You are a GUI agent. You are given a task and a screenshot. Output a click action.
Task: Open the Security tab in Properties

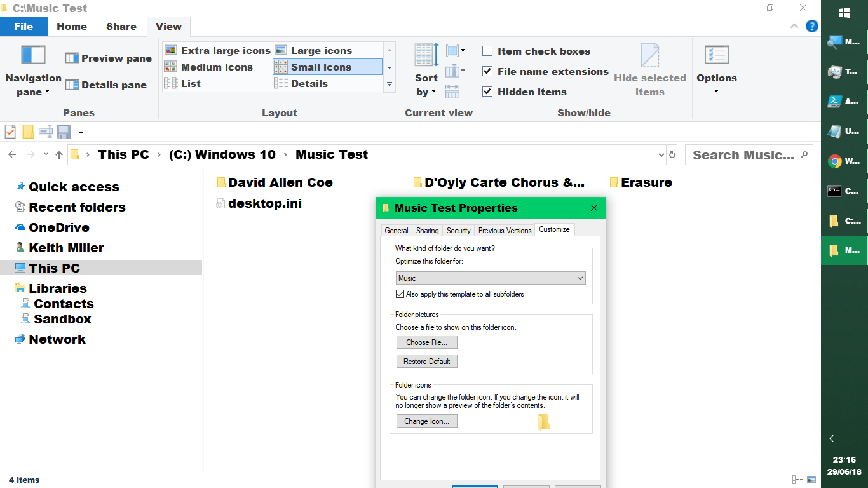tap(458, 231)
